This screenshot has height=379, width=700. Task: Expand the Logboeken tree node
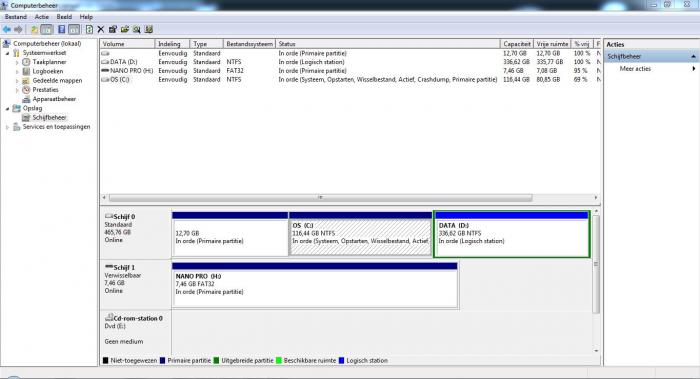point(17,71)
